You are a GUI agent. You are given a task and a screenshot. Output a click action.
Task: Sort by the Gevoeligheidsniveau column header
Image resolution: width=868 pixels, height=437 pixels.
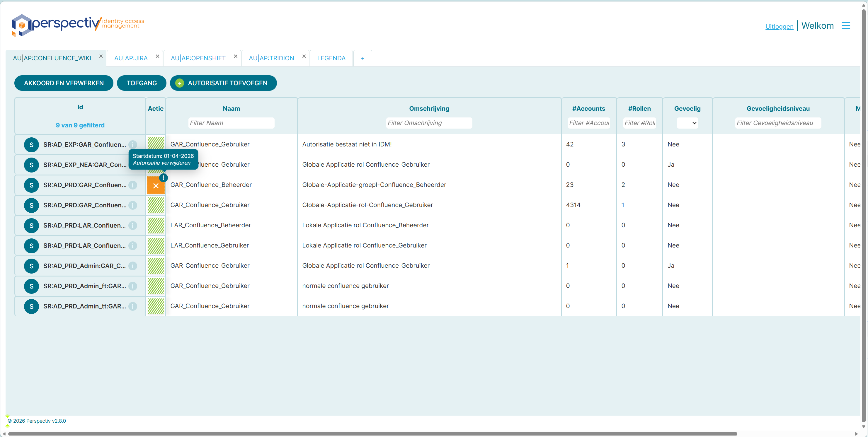pyautogui.click(x=778, y=109)
